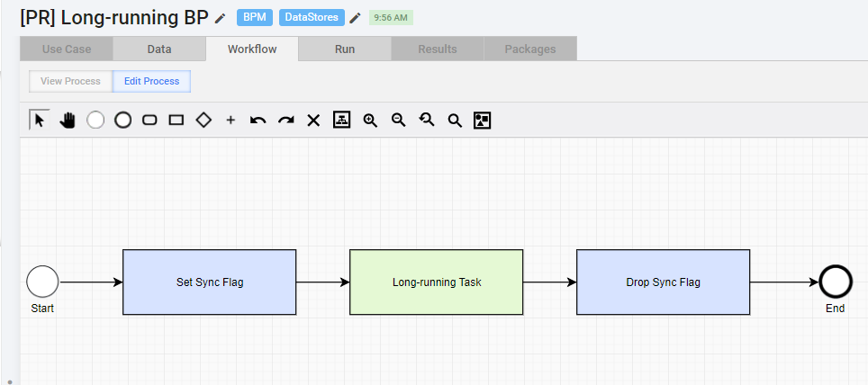Select the End event circle
Screen dimensions: 868x385
click(x=836, y=282)
